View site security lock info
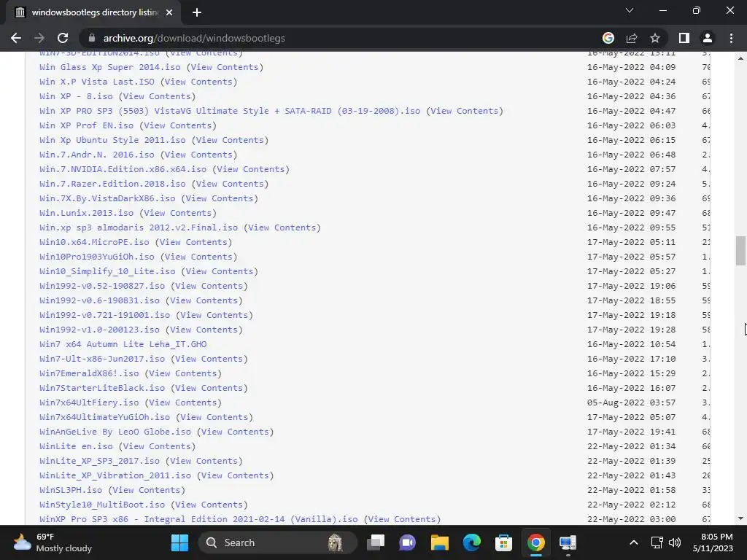The width and height of the screenshot is (747, 560). click(92, 38)
